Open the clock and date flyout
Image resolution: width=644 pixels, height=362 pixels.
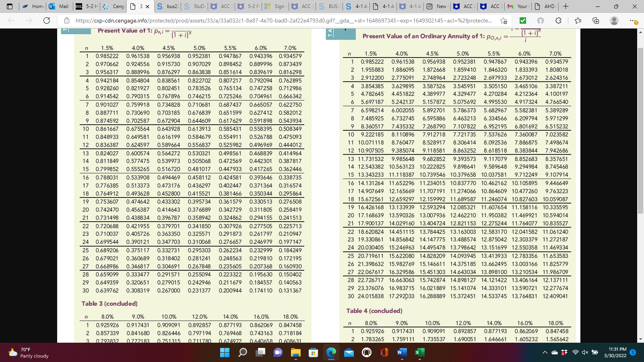click(x=615, y=352)
